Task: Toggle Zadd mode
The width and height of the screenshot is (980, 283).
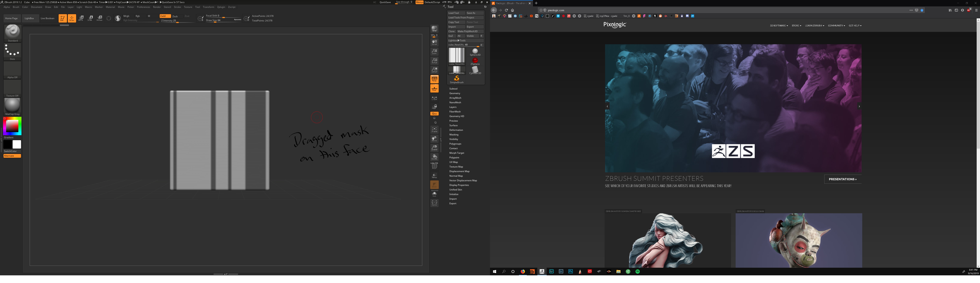Action: [x=165, y=16]
